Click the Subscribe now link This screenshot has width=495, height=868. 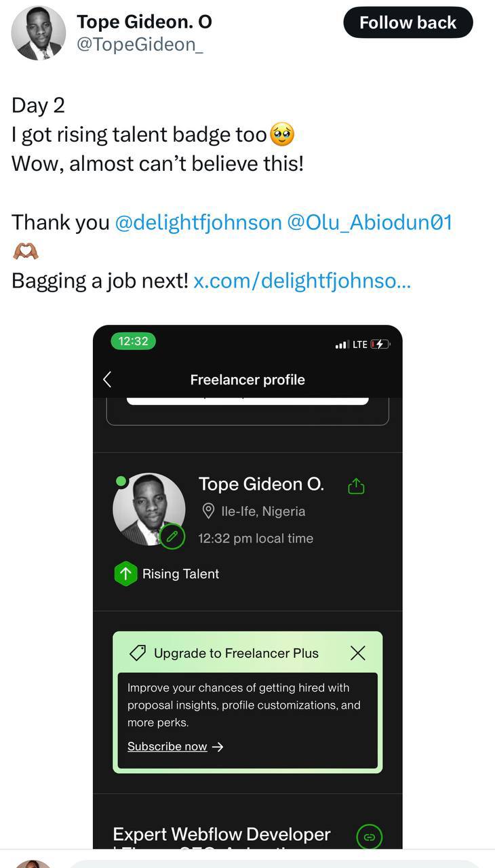(x=167, y=747)
